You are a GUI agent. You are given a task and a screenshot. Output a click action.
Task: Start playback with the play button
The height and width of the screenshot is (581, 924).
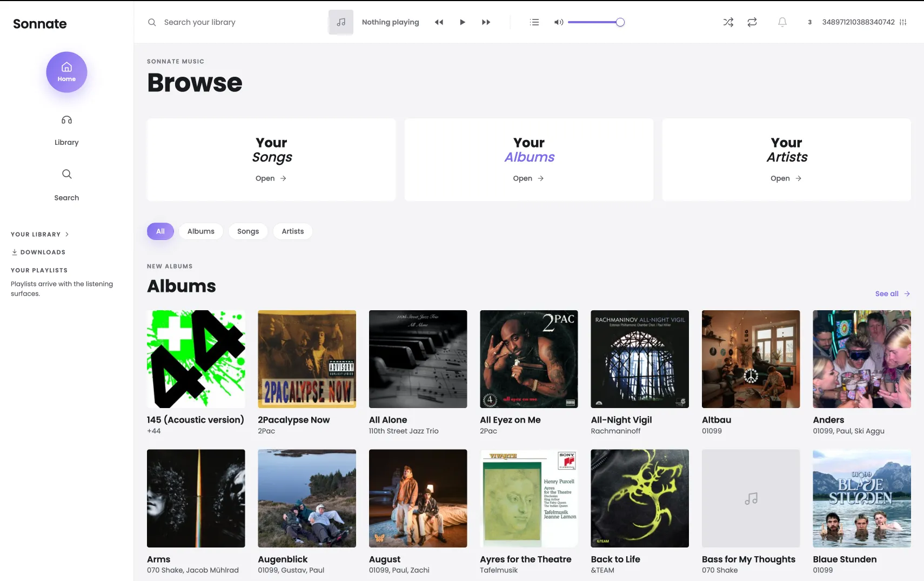[463, 22]
